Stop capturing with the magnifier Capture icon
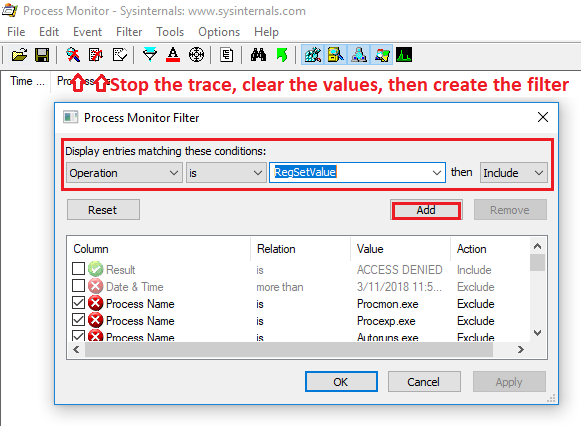 73,55
